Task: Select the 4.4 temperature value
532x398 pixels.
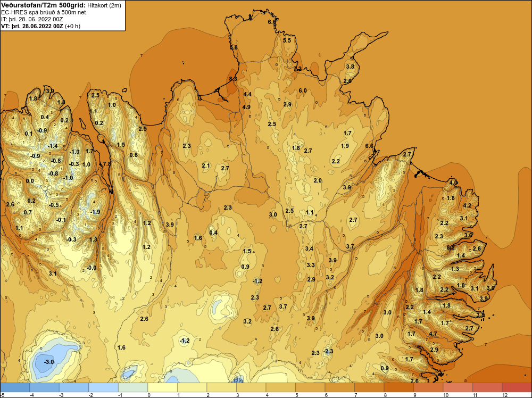Action: tap(247, 94)
